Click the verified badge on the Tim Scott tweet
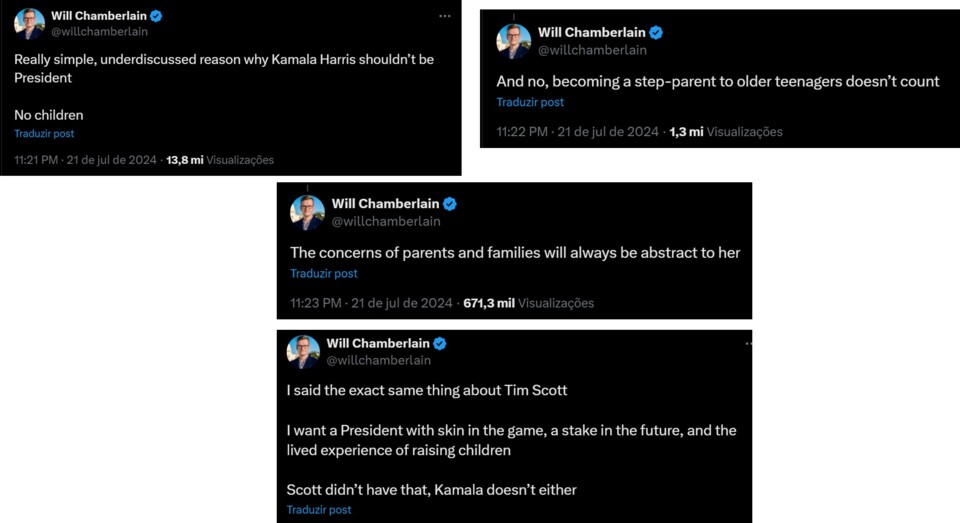Image resolution: width=960 pixels, height=523 pixels. pyautogui.click(x=439, y=344)
